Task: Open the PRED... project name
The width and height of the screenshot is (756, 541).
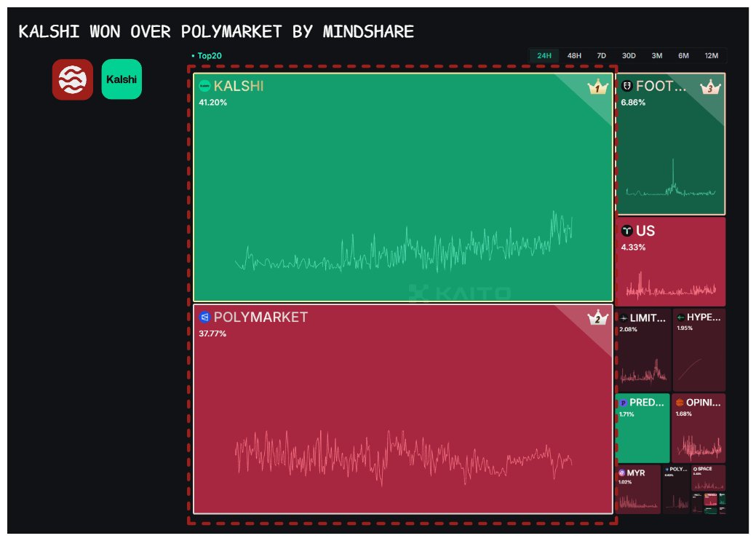Action: tap(647, 403)
